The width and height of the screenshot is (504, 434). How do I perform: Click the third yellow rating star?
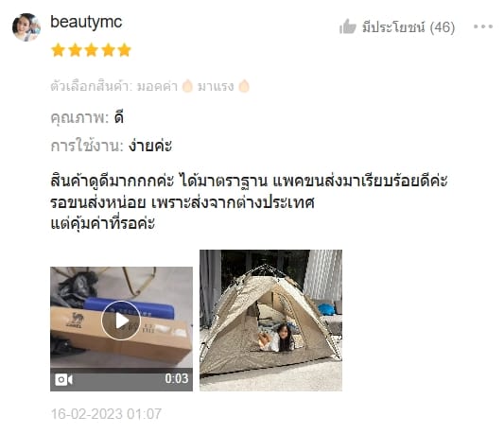point(92,50)
